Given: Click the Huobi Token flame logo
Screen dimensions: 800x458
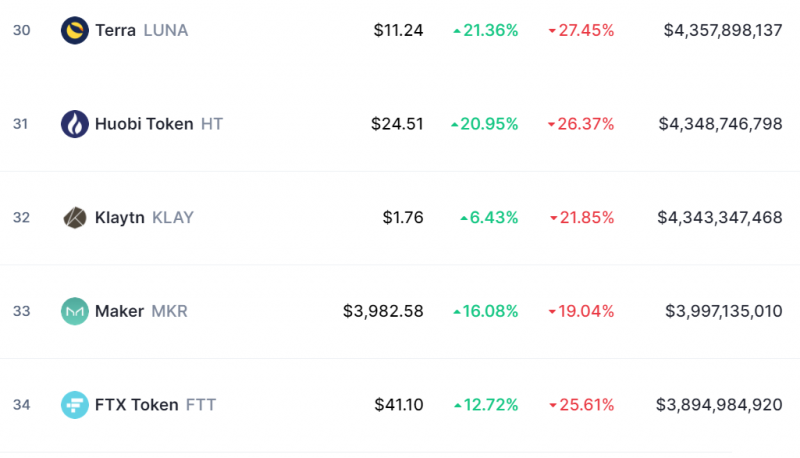Looking at the screenshot, I should coord(74,124).
